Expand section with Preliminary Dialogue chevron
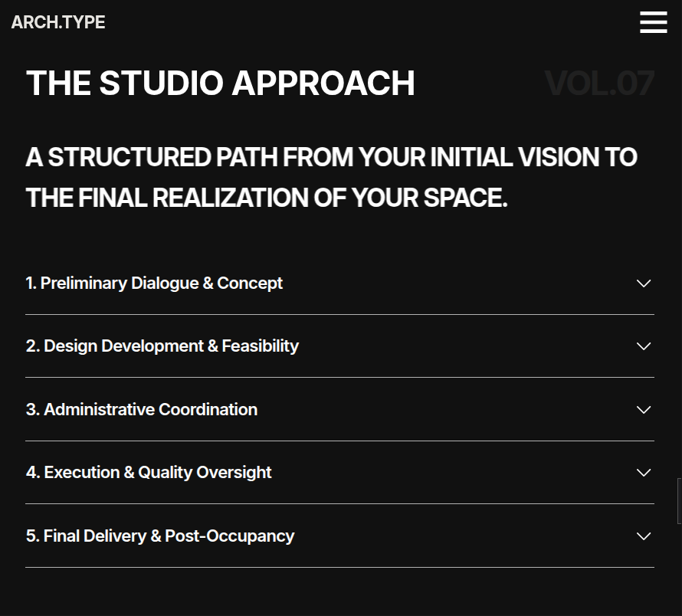The image size is (682, 616). click(644, 283)
